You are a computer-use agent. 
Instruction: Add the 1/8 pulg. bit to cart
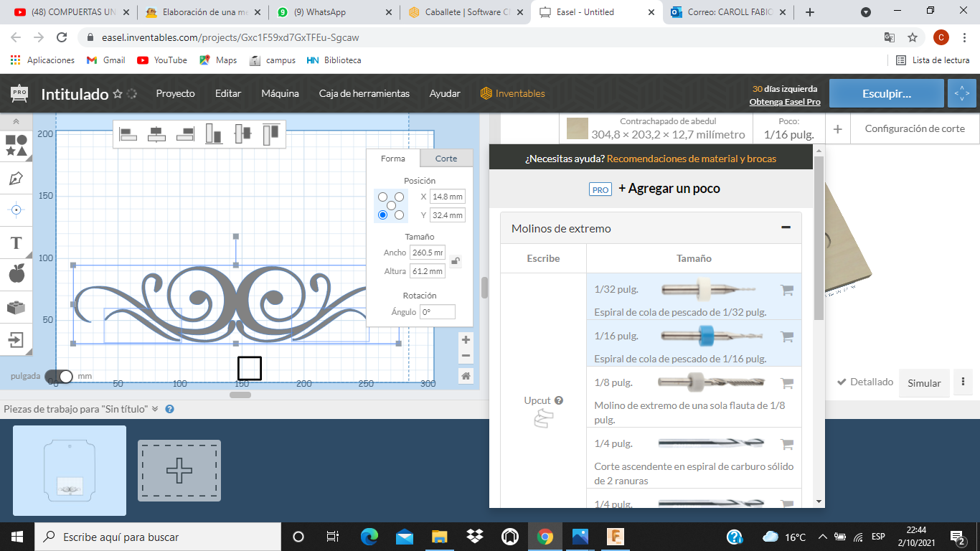pos(787,383)
